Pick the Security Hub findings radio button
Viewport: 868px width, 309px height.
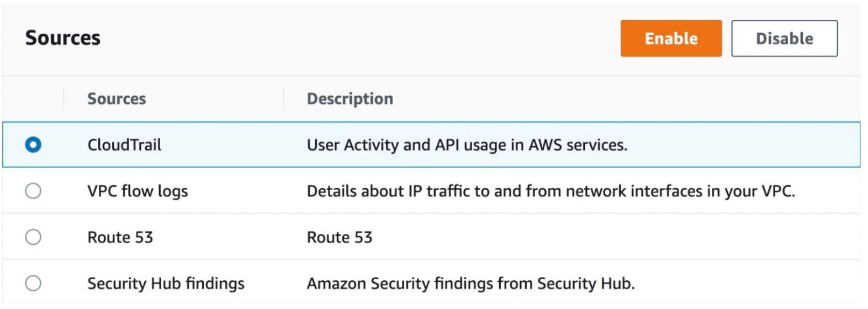point(33,284)
